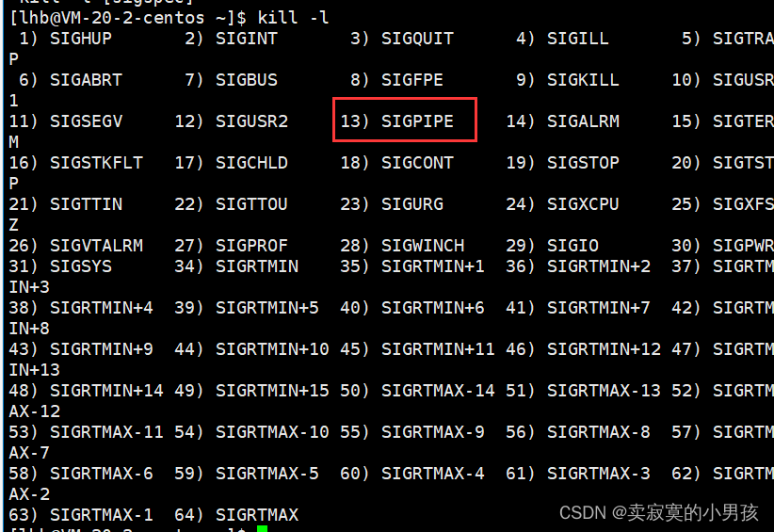Select the SIGRTMAX-5 entry
774x532 pixels.
(267, 474)
